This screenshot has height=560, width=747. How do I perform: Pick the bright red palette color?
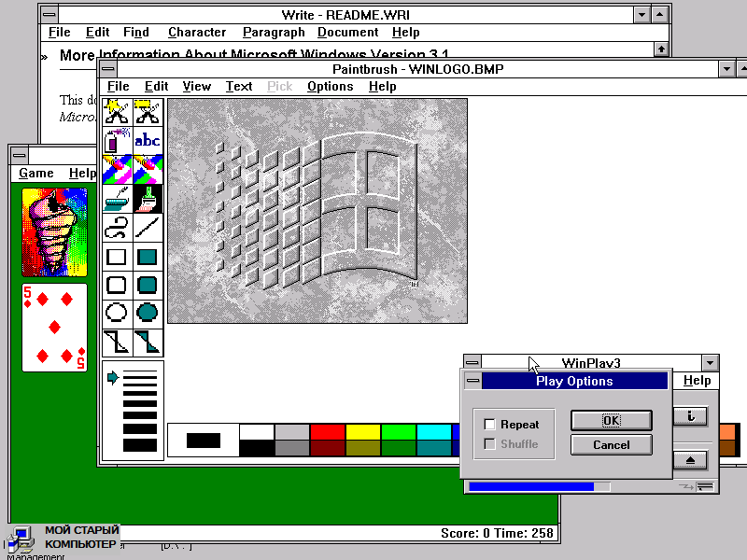(x=328, y=431)
